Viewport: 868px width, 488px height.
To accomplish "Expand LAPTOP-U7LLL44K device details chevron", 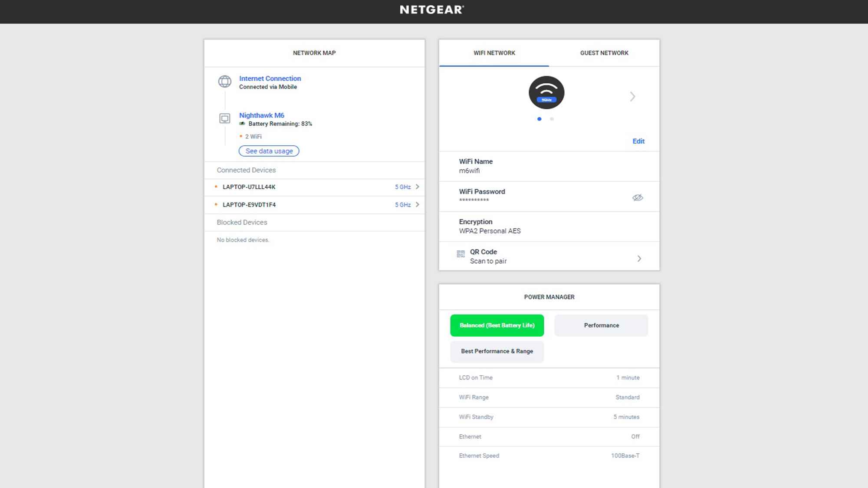I will [418, 187].
